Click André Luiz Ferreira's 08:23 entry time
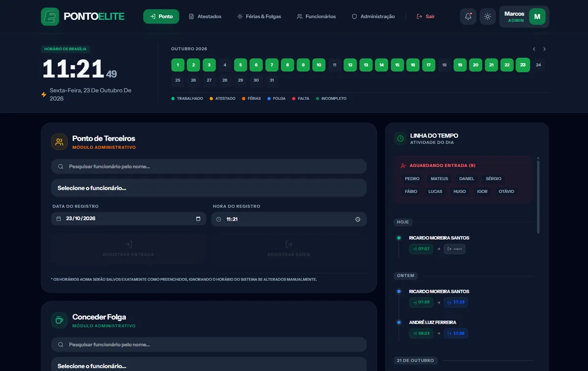 (421, 333)
